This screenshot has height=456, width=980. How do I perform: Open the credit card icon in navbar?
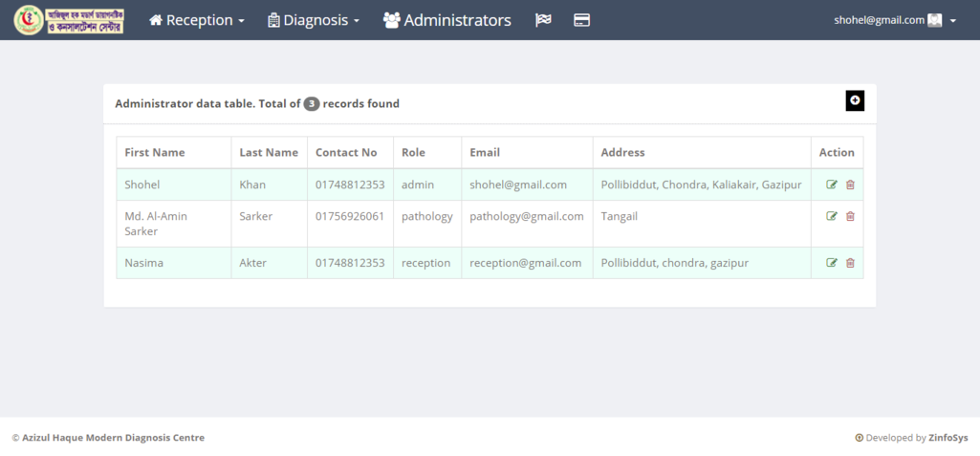pos(580,20)
